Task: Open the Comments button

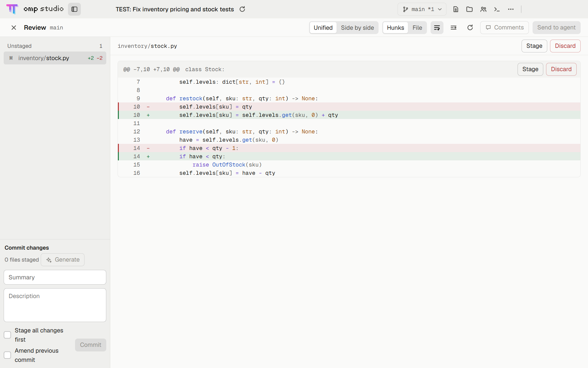Action: [x=504, y=28]
